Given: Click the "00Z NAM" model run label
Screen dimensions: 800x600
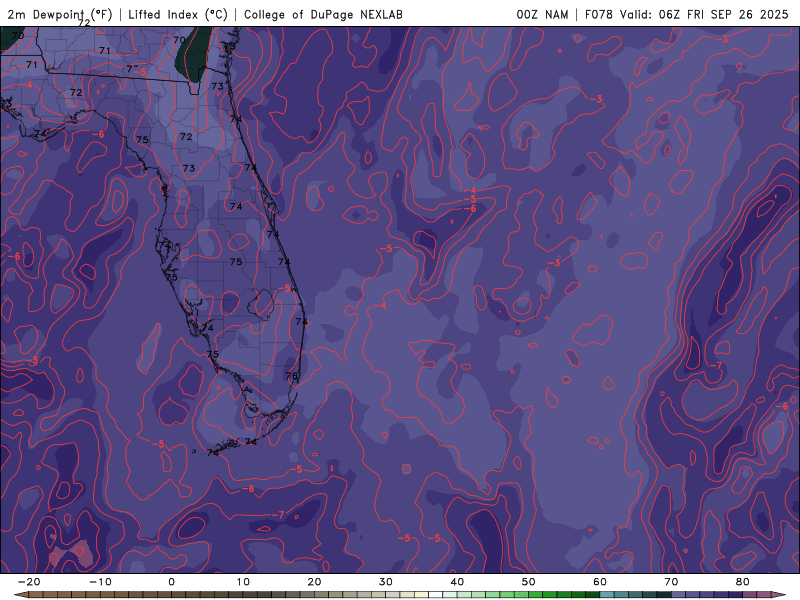Looking at the screenshot, I should point(542,14).
